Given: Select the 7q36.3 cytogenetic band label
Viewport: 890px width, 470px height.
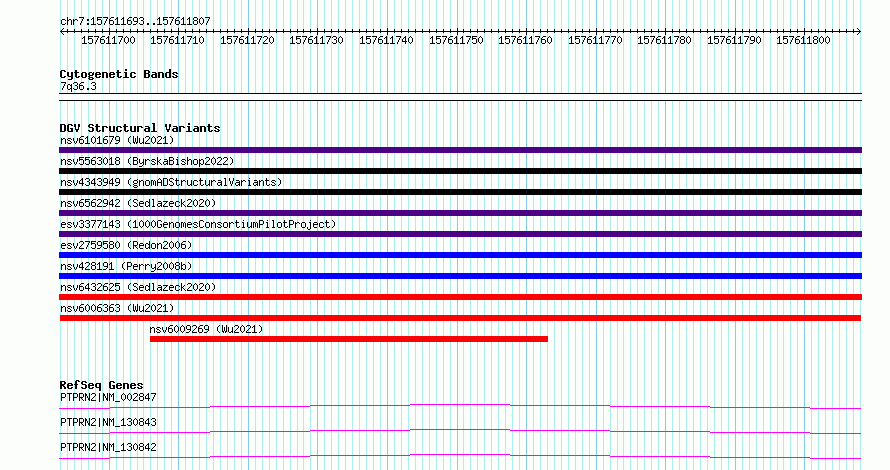Looking at the screenshot, I should [78, 87].
